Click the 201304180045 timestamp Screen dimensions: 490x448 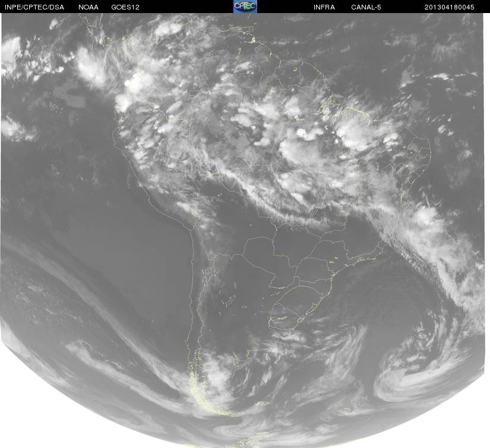pyautogui.click(x=450, y=7)
